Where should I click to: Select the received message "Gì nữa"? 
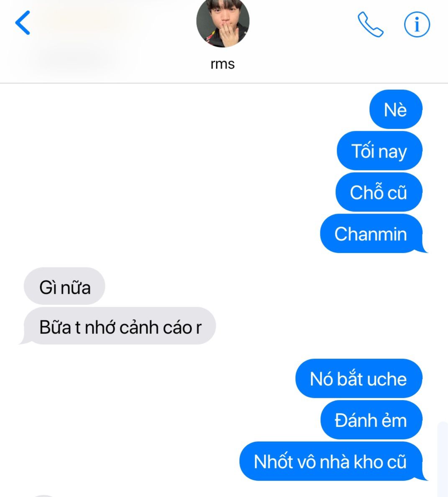[x=64, y=286]
